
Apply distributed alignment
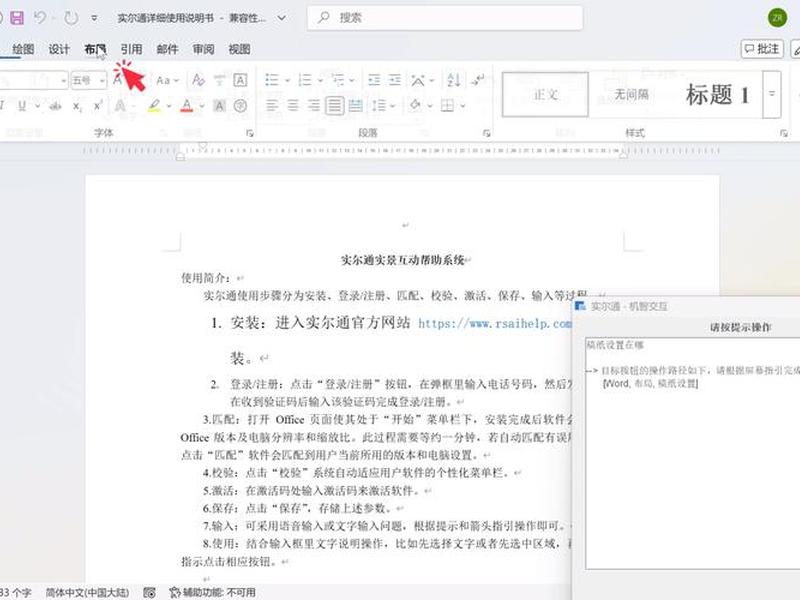coord(356,106)
